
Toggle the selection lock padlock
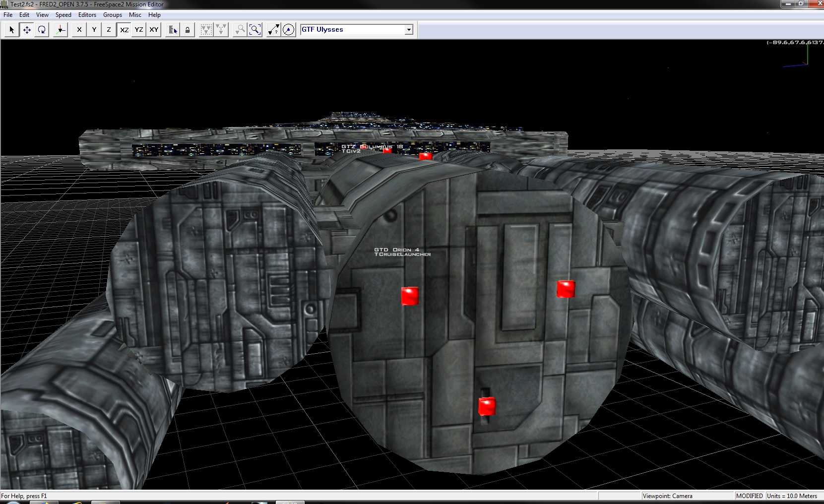click(188, 30)
